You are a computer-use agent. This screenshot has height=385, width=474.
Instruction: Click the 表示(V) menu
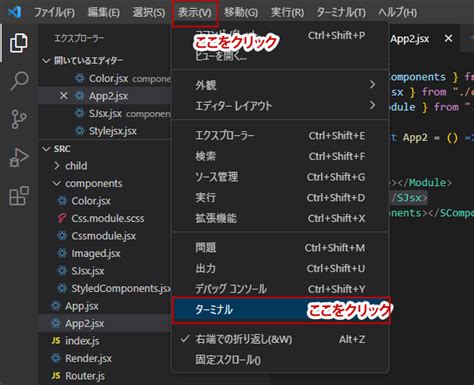(195, 13)
